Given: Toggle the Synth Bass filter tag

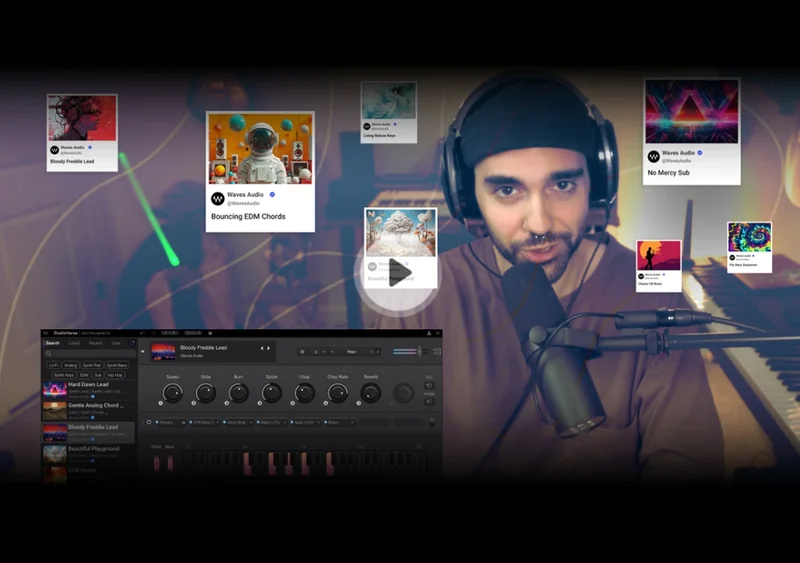Looking at the screenshot, I should pyautogui.click(x=117, y=365).
